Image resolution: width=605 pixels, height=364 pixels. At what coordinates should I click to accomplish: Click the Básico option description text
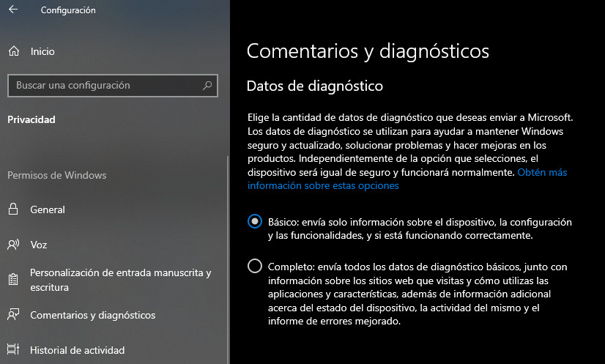[x=420, y=229]
